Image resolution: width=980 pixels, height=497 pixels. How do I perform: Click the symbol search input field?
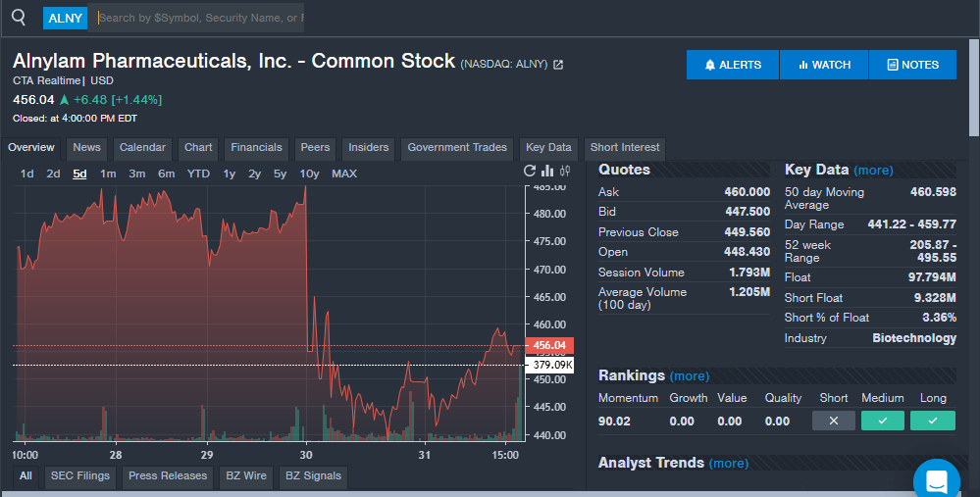pyautogui.click(x=200, y=18)
